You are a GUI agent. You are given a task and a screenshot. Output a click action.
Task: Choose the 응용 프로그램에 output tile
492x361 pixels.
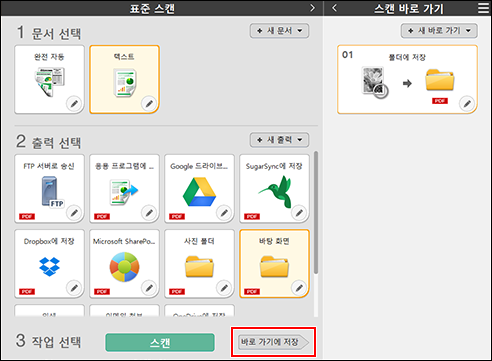pyautogui.click(x=124, y=188)
